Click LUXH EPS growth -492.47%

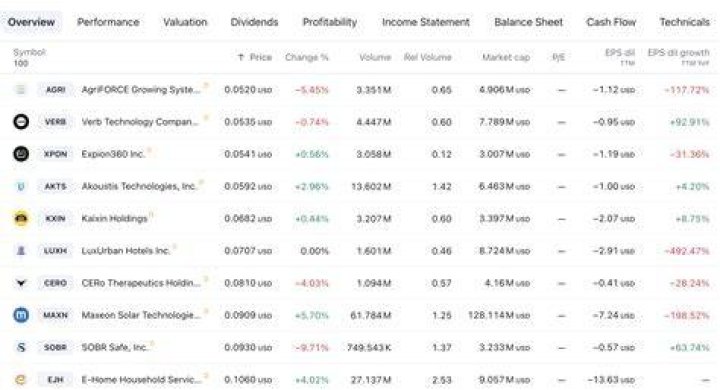point(687,251)
